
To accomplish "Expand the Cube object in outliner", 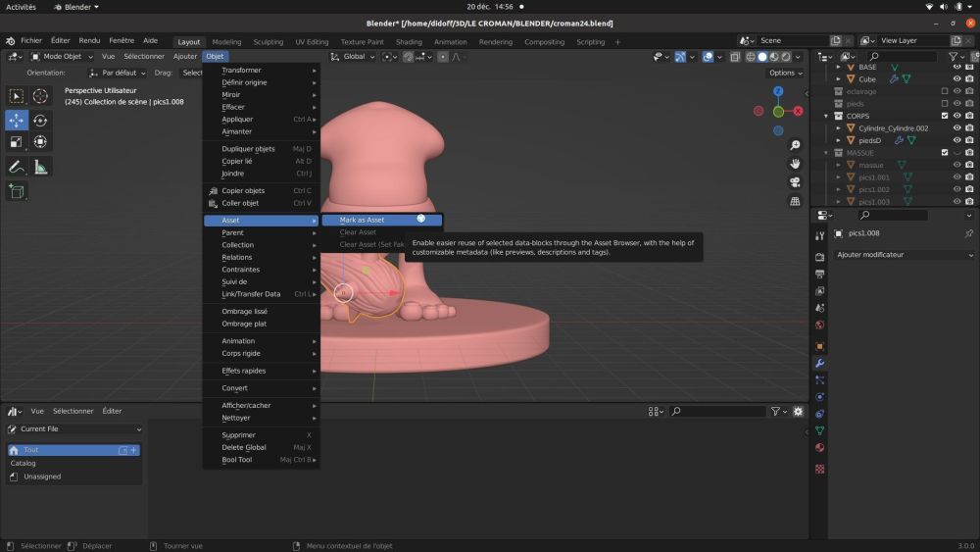I will tap(838, 79).
